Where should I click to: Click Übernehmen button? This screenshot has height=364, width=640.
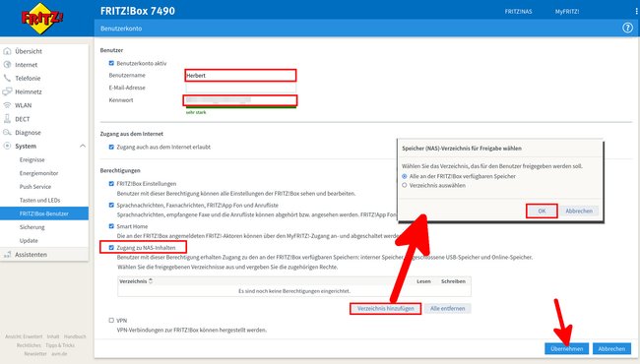566,348
